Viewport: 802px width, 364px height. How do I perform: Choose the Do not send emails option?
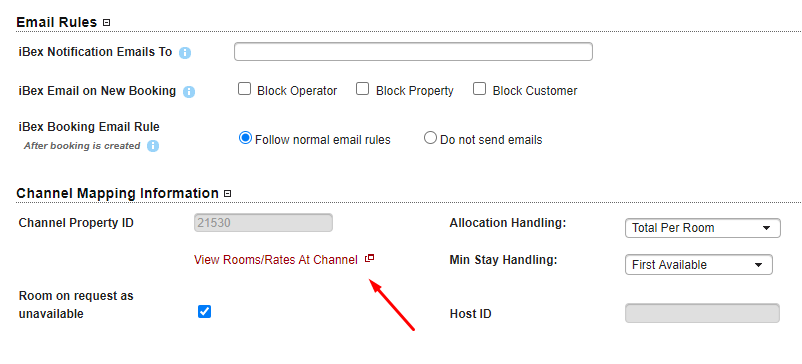tap(431, 138)
